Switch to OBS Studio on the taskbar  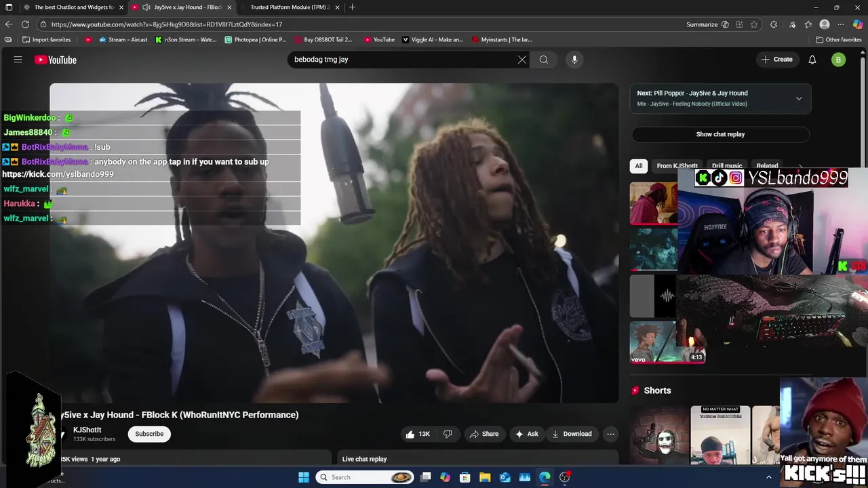click(565, 477)
